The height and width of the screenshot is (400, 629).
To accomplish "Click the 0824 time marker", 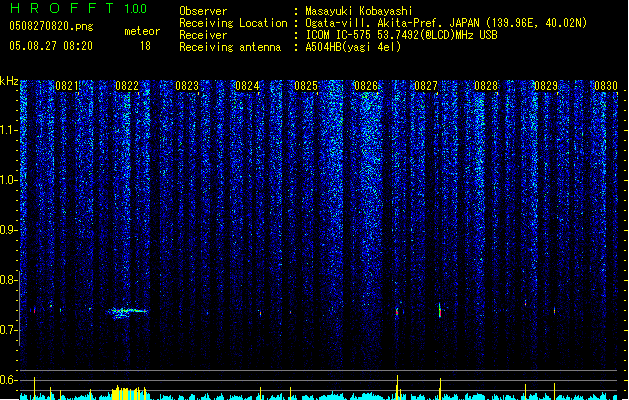I will (247, 86).
